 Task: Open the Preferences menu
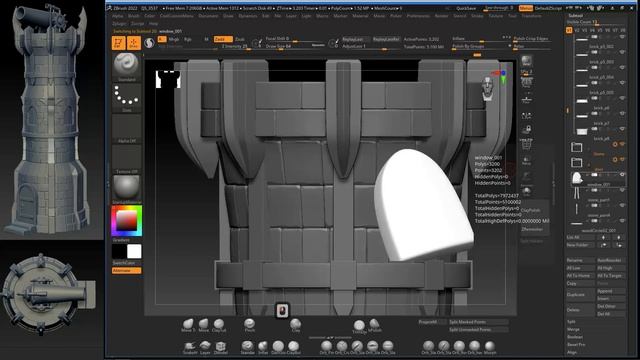[x=418, y=16]
